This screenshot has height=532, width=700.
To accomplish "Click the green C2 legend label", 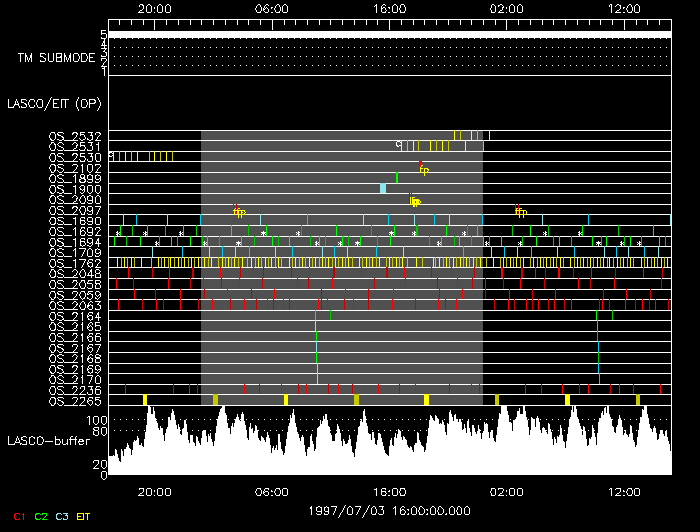I will click(41, 515).
